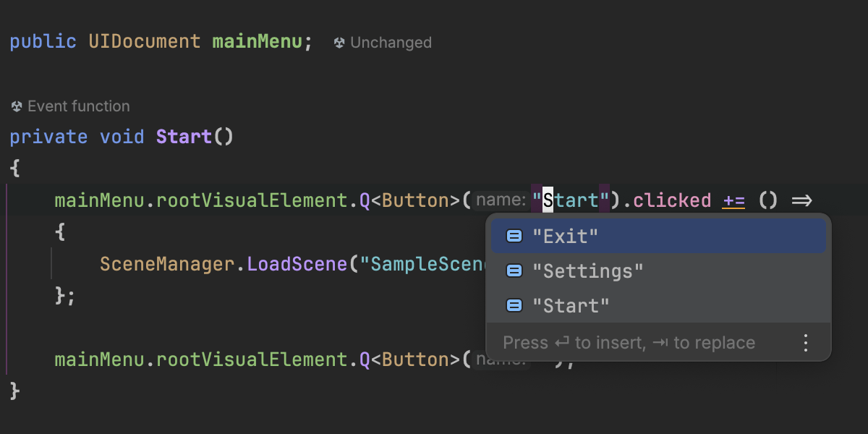Click the Unity icon beside "Unchanged"
This screenshot has width=868, height=434.
339,43
